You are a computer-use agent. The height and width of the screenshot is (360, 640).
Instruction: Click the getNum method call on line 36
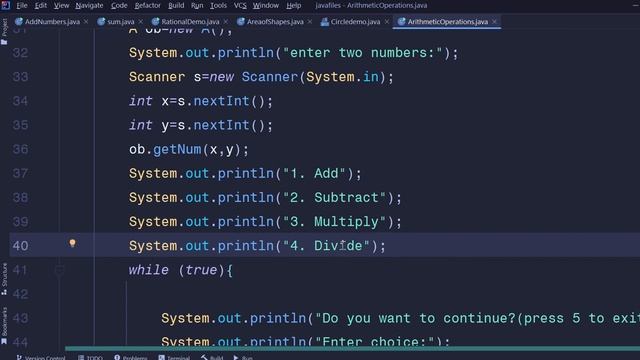click(177, 150)
